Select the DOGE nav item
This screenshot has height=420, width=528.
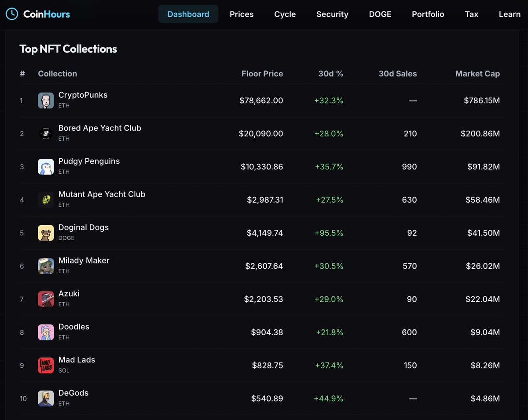(380, 14)
